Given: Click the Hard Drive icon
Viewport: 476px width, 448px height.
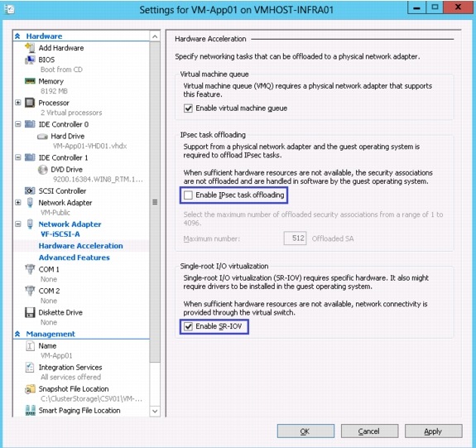Looking at the screenshot, I should pyautogui.click(x=42, y=137).
